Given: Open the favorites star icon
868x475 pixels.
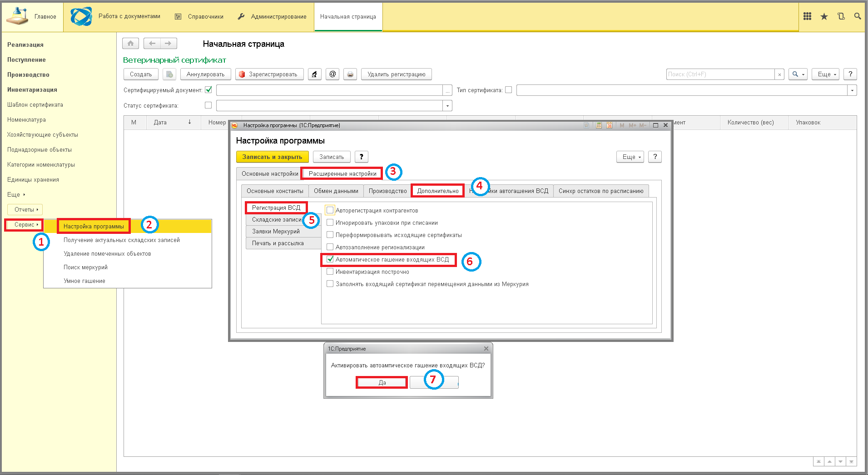Looking at the screenshot, I should point(824,16).
